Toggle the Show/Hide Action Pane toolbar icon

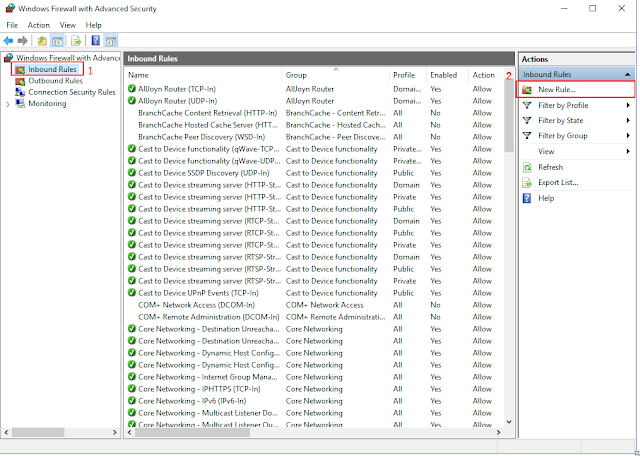click(111, 41)
